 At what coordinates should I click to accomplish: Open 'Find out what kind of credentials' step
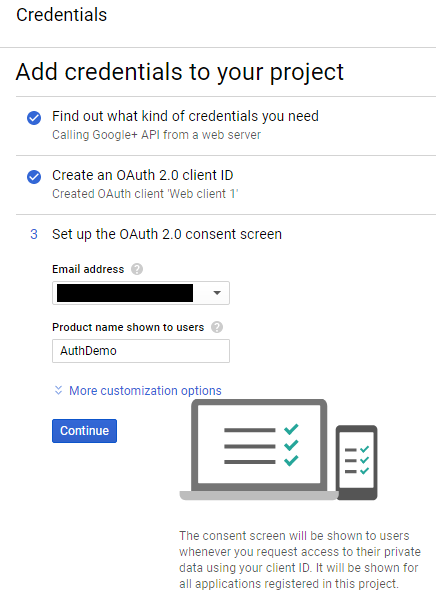coord(185,116)
